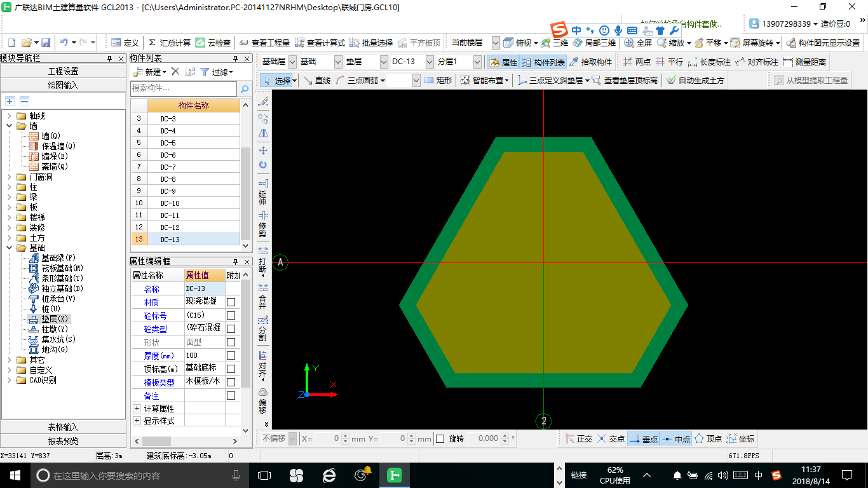This screenshot has width=868, height=488.
Task: Select the 平行 parallel axis tool
Action: tap(669, 62)
